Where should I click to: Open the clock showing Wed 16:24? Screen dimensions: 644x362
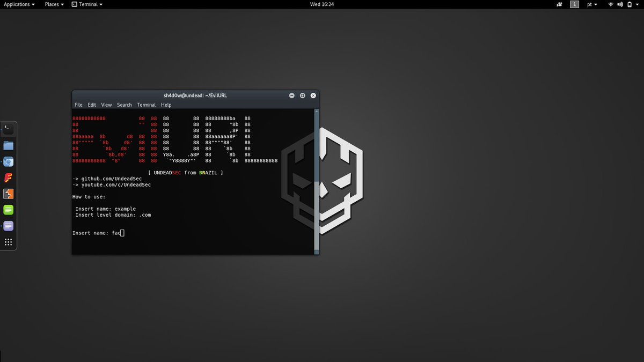pos(322,4)
